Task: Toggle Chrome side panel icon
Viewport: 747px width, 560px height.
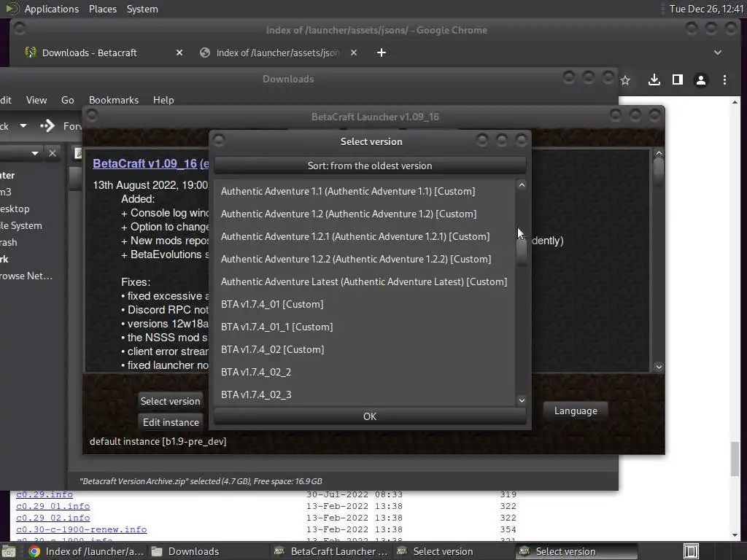Action: pos(678,80)
